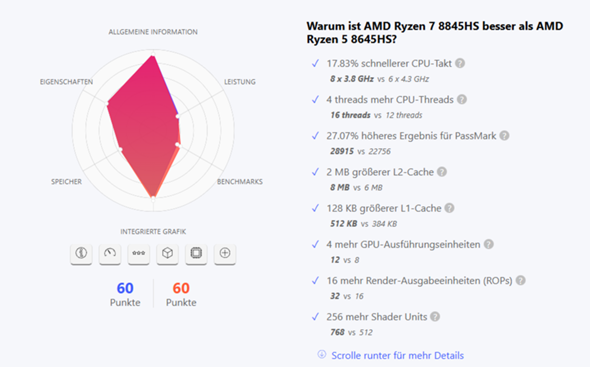The height and width of the screenshot is (367, 590).
Task: Click the red 60 Punkte score
Action: (181, 294)
